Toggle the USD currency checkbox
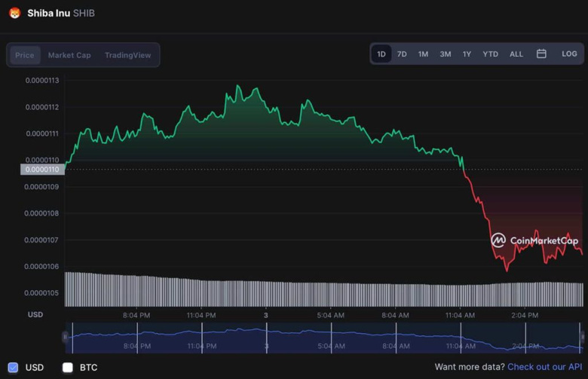 (13, 368)
